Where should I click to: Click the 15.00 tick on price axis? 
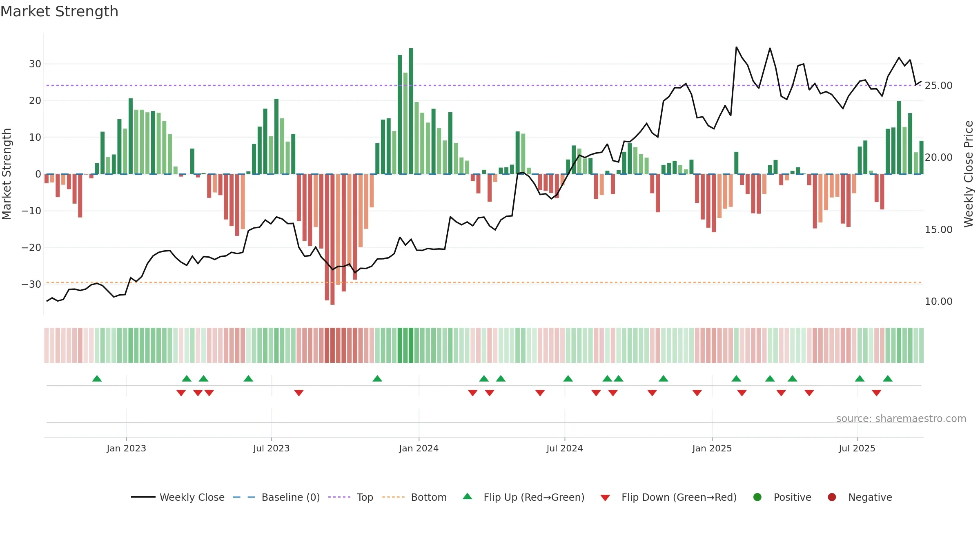click(938, 230)
